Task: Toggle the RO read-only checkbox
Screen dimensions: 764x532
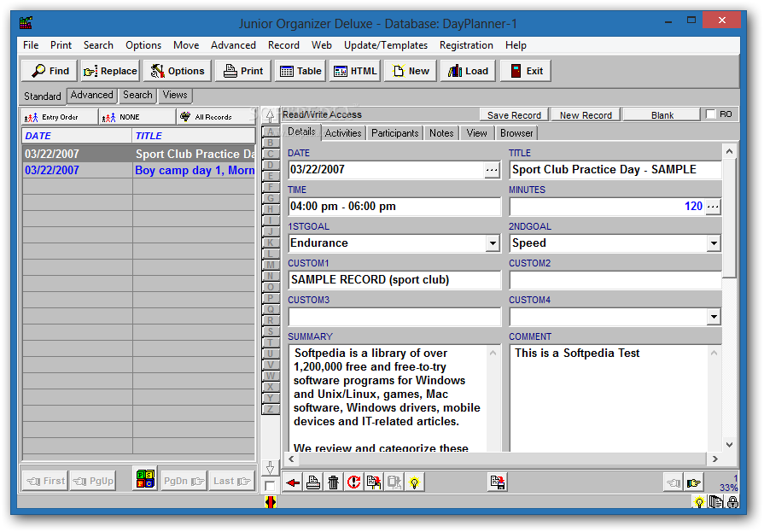Action: 711,114
